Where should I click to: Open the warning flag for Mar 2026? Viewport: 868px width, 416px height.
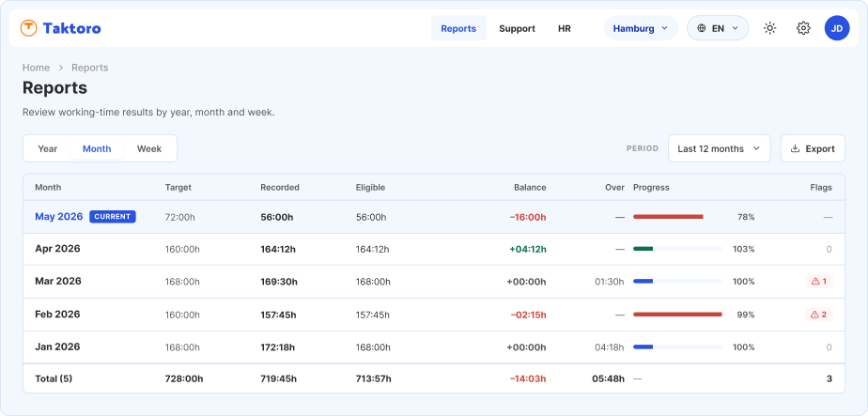pos(819,282)
